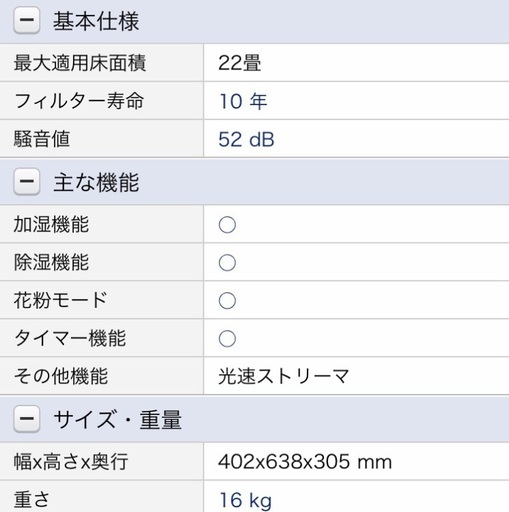Image resolution: width=509 pixels, height=512 pixels.
Task: Click the フィルター寿命 row label
Action: 79,101
